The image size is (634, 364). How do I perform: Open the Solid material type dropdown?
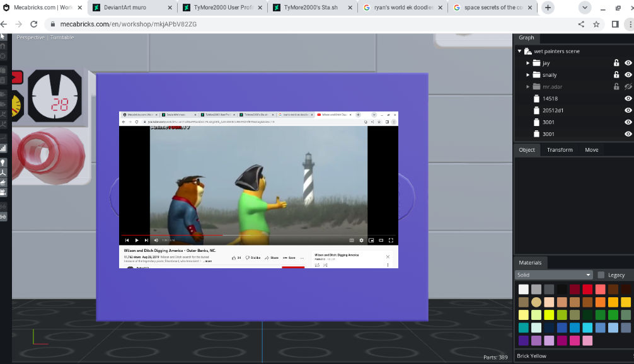553,275
